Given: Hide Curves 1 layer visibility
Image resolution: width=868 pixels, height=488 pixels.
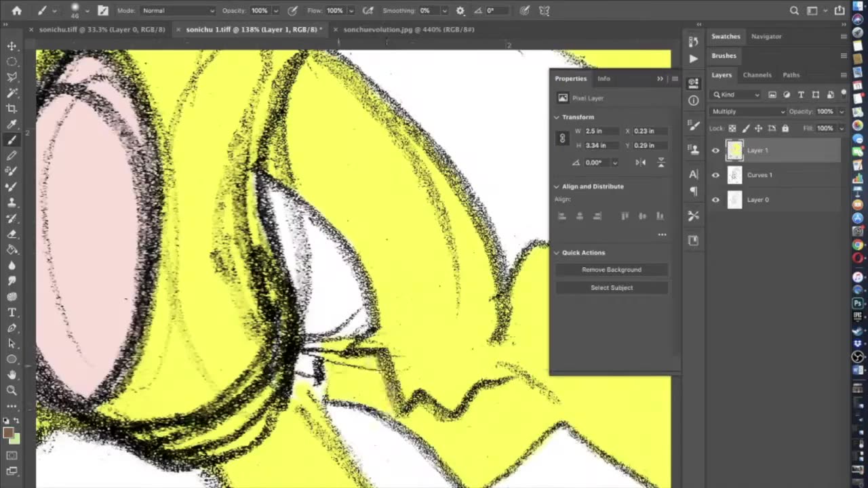Looking at the screenshot, I should click(715, 175).
